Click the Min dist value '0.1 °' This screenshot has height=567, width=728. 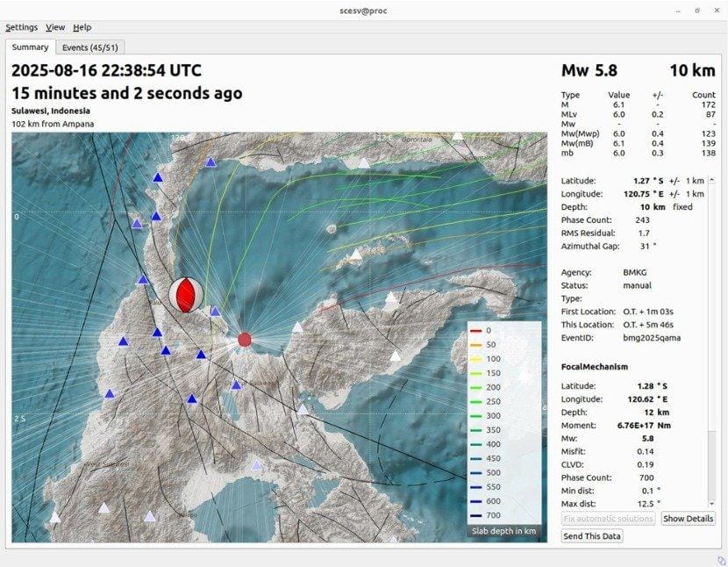(x=651, y=491)
